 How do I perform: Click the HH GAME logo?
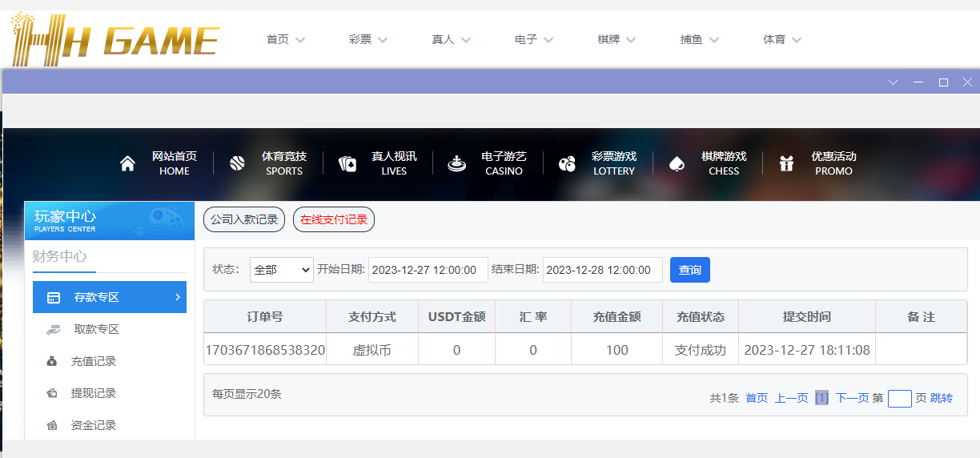coord(114,39)
